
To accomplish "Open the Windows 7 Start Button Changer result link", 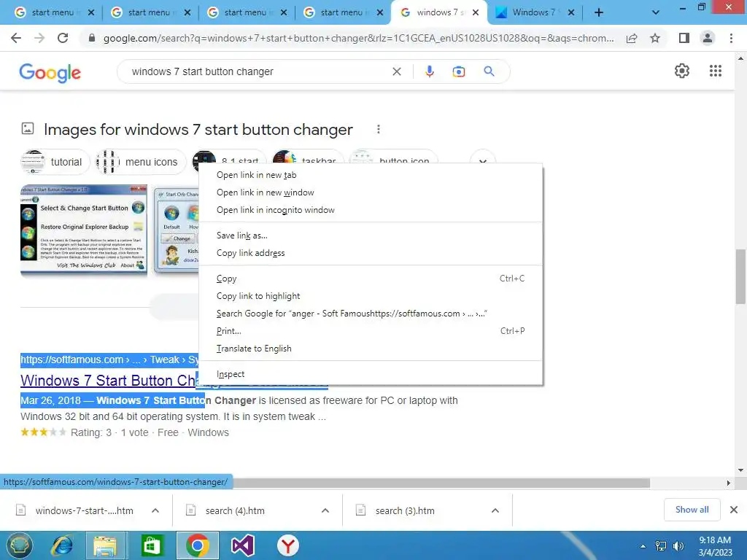I will coord(109,381).
